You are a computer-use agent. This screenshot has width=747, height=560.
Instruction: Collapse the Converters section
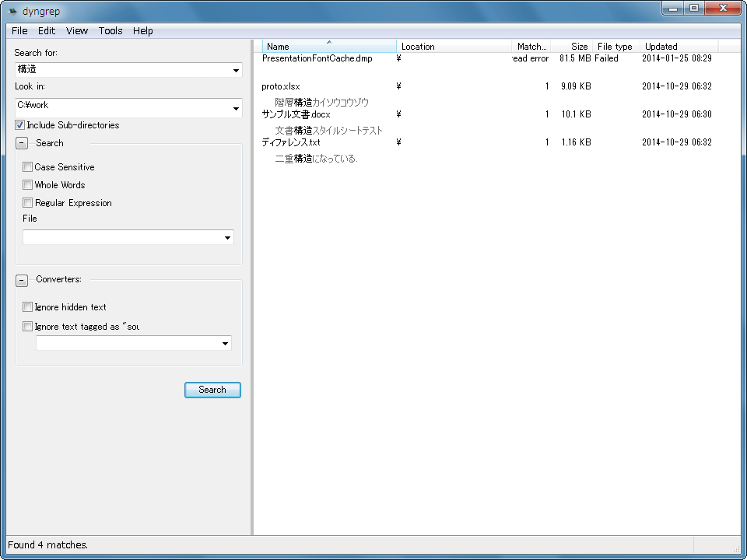coord(22,280)
